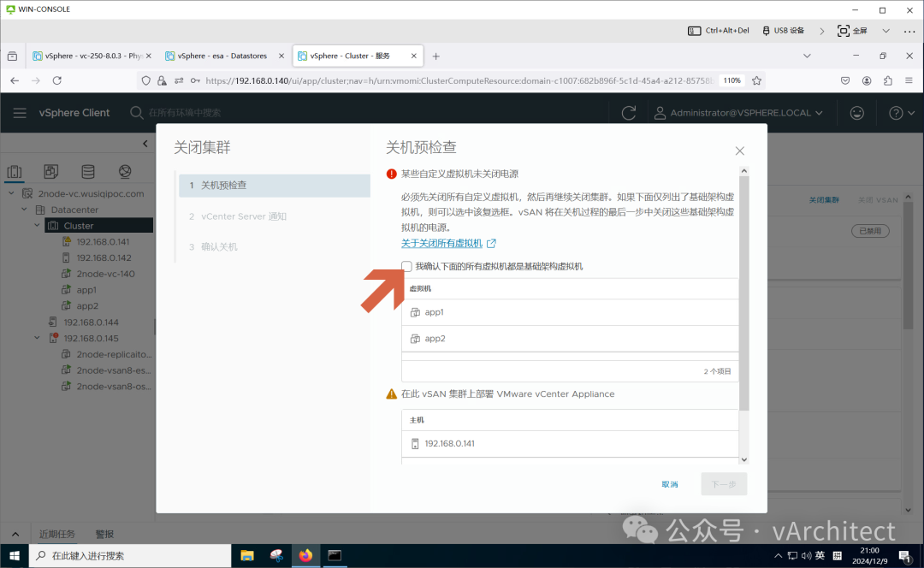924x568 pixels.
Task: Click the feedback smiley face icon
Action: 856,113
